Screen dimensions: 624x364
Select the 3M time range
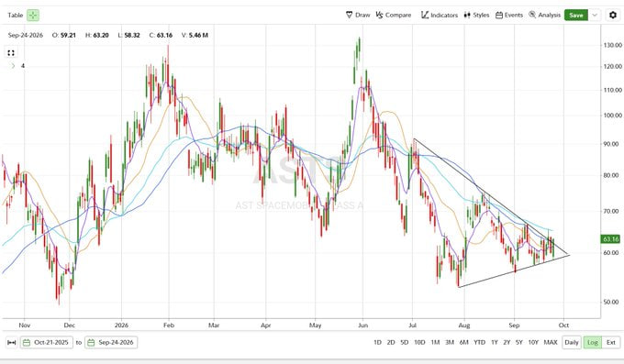[x=450, y=343]
